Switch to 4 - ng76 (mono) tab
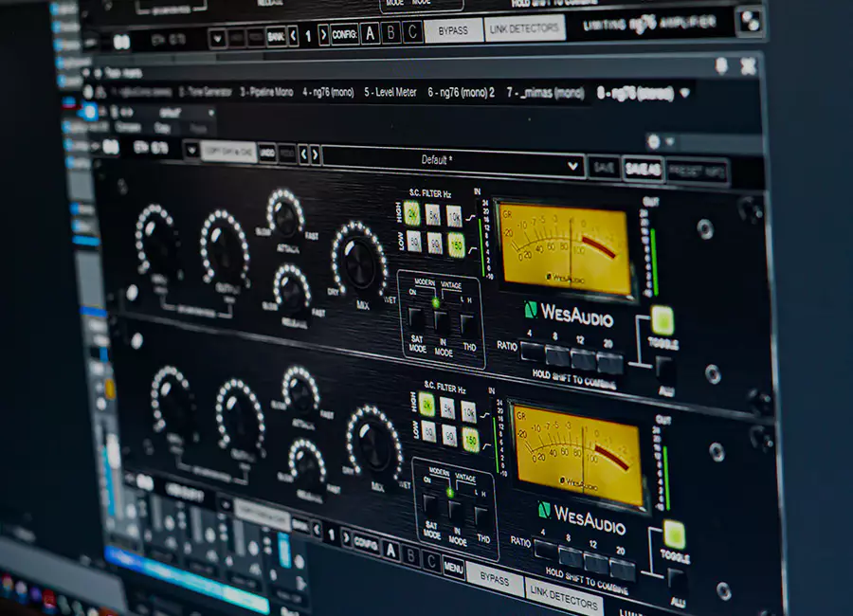This screenshot has height=616, width=853. 328,92
